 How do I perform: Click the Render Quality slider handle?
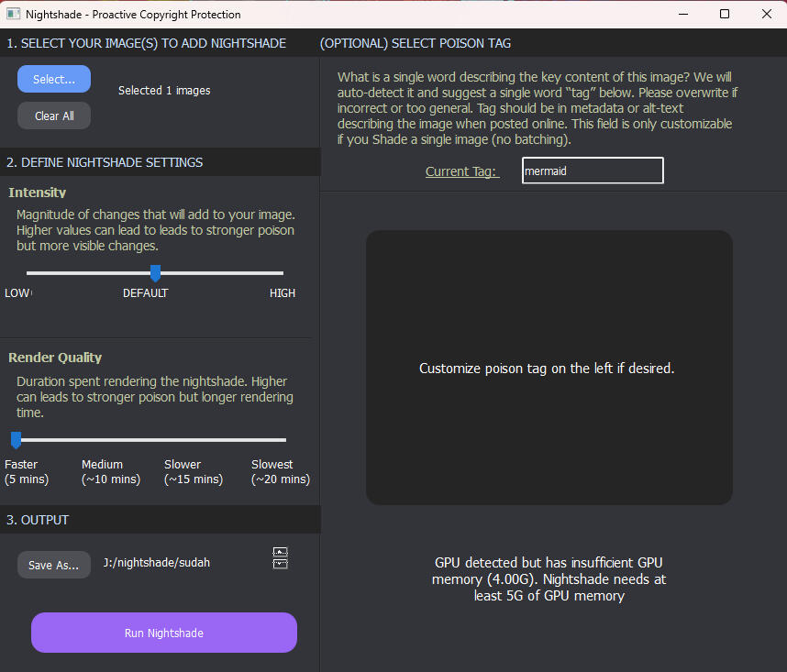[x=16, y=439]
